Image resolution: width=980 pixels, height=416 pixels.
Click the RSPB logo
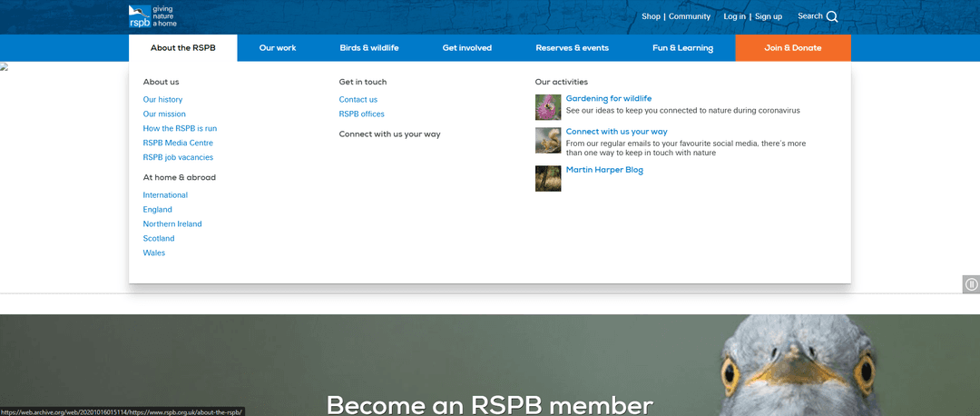click(152, 16)
